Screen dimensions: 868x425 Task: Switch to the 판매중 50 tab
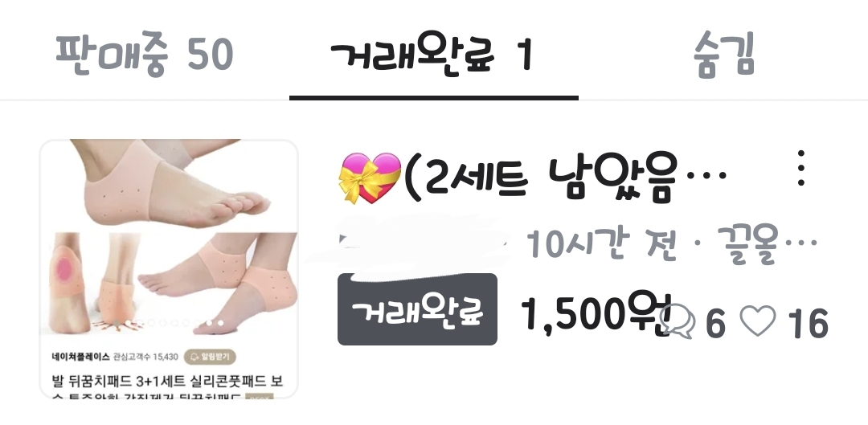click(x=144, y=55)
